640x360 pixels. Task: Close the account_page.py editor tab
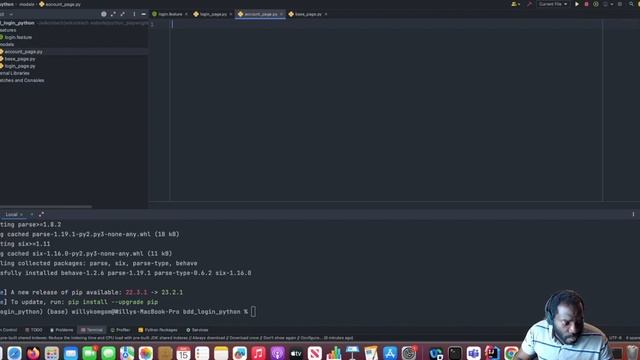click(x=281, y=14)
